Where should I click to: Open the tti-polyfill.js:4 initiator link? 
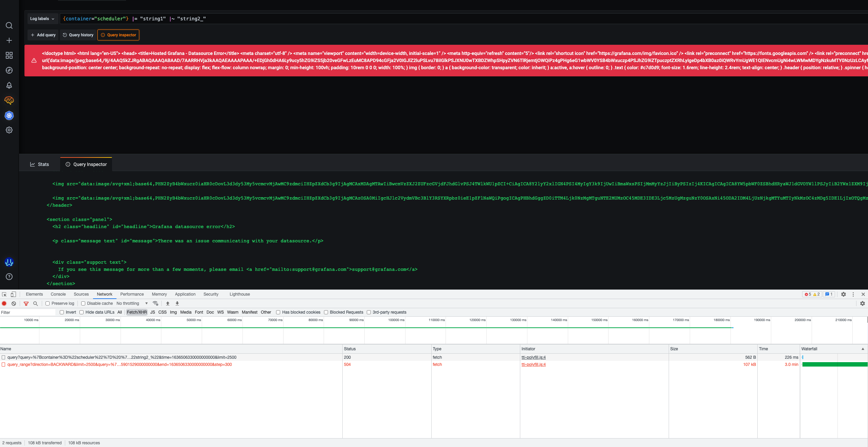click(x=533, y=357)
